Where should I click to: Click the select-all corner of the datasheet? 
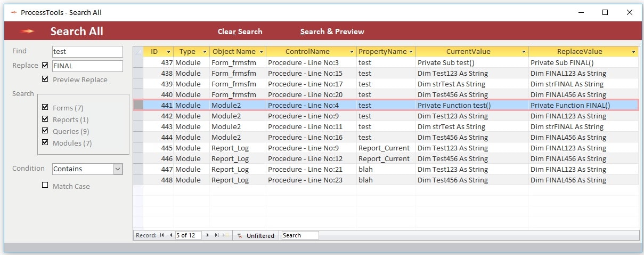[138, 52]
